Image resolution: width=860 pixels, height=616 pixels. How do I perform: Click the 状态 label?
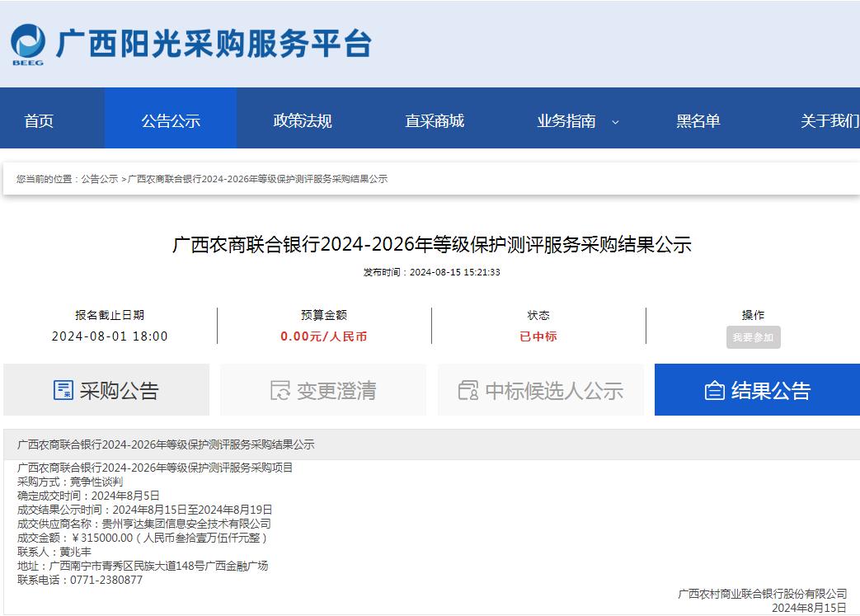click(538, 315)
